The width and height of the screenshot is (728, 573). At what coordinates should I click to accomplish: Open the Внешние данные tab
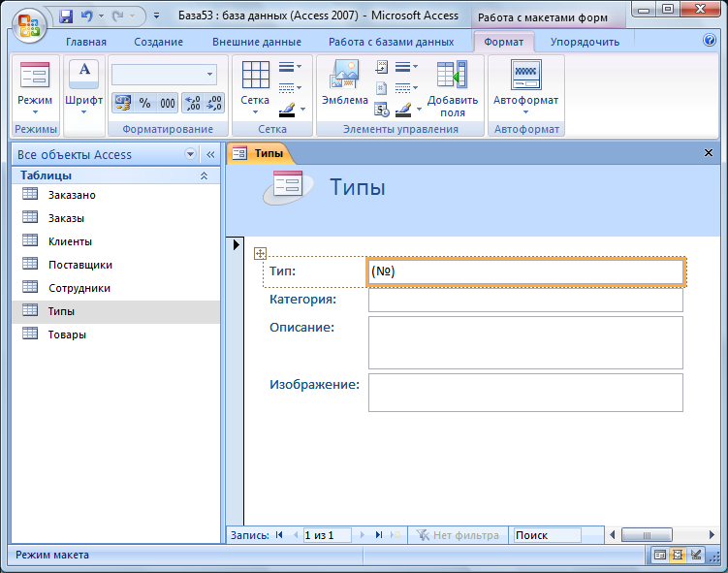coord(257,42)
